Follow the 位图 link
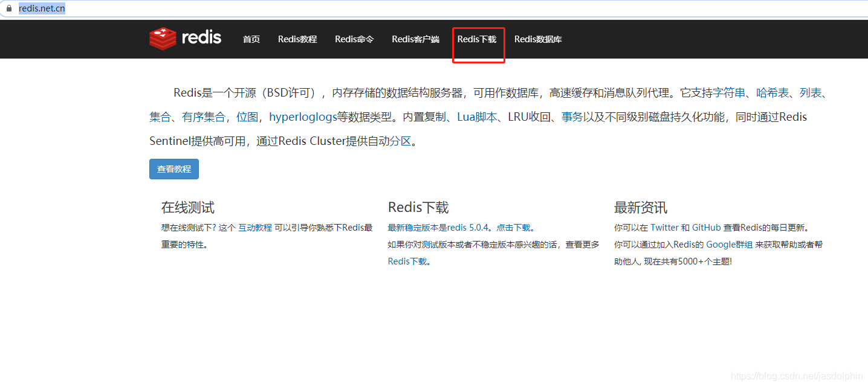The height and width of the screenshot is (387, 868). (247, 117)
